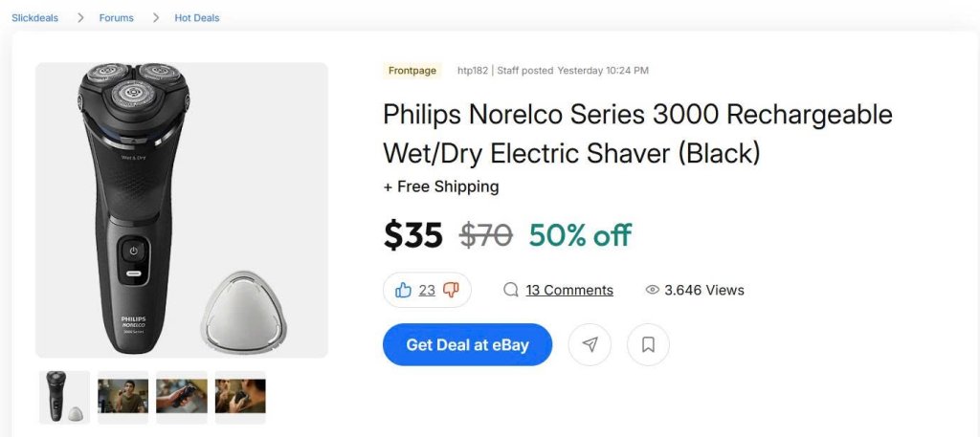Click the Frontpage badge

[x=412, y=71]
